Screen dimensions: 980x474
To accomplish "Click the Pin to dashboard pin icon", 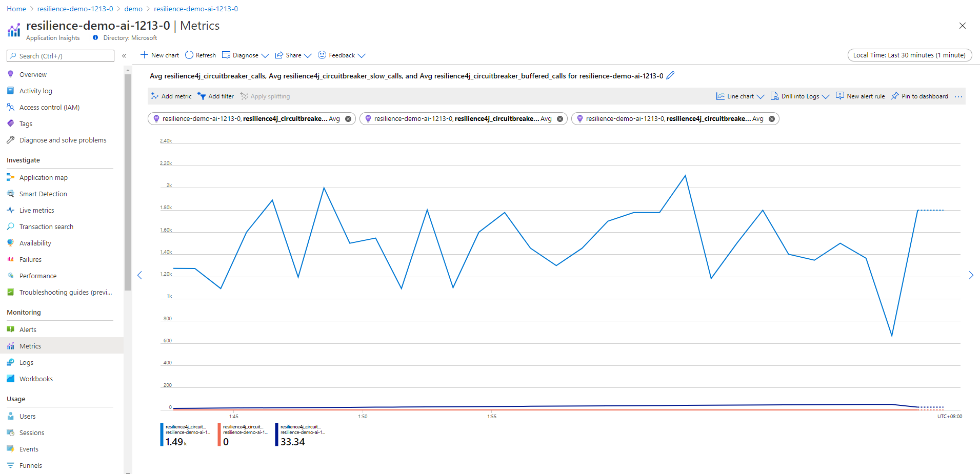I will pos(895,96).
